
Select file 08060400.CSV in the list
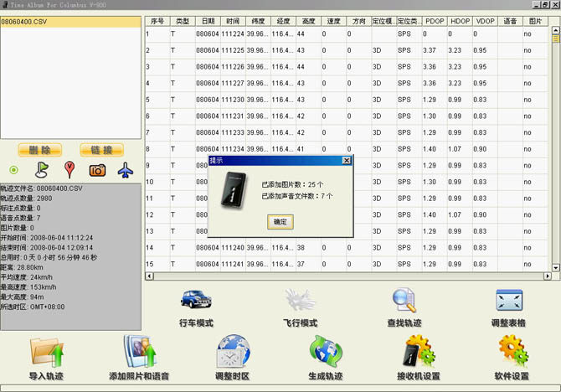tap(70, 22)
